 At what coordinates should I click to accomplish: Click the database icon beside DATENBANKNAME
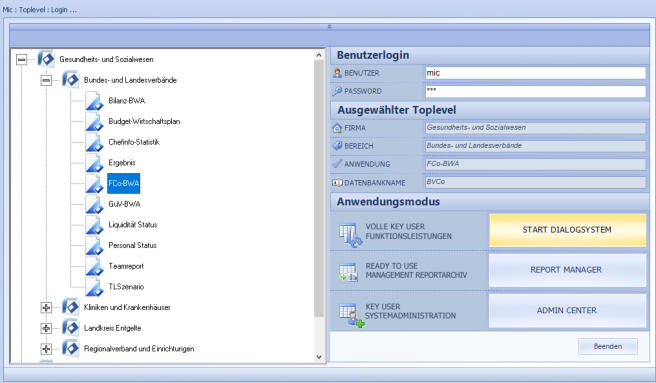[x=337, y=183]
